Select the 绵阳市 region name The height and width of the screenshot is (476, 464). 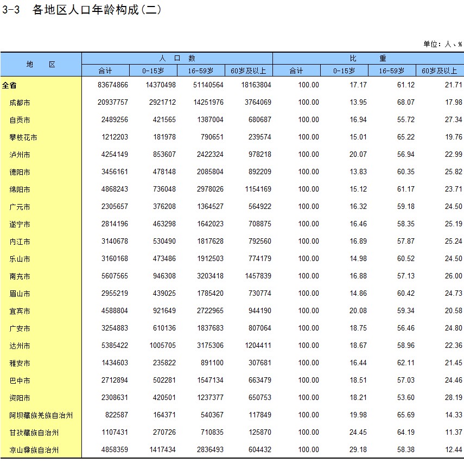(x=20, y=189)
